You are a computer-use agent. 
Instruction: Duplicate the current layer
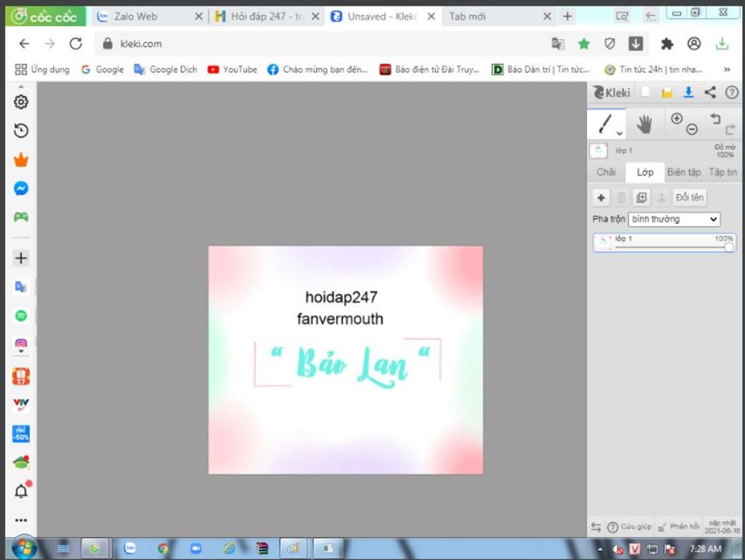(x=642, y=198)
